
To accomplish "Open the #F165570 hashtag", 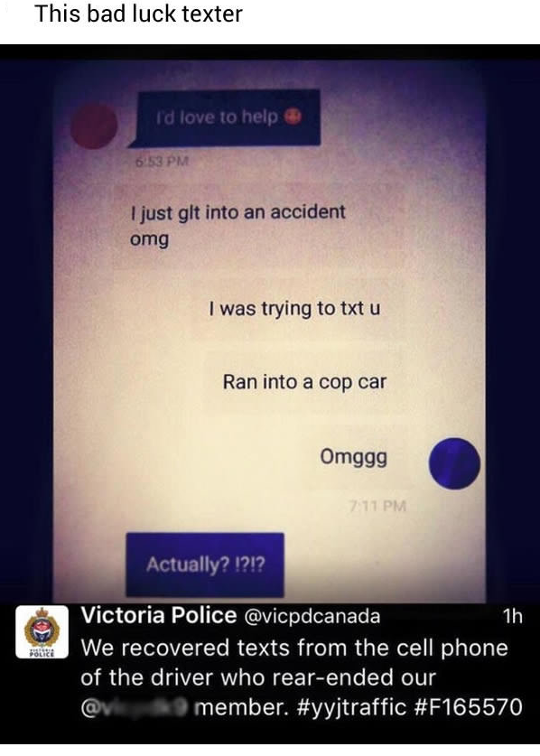I will tap(468, 707).
